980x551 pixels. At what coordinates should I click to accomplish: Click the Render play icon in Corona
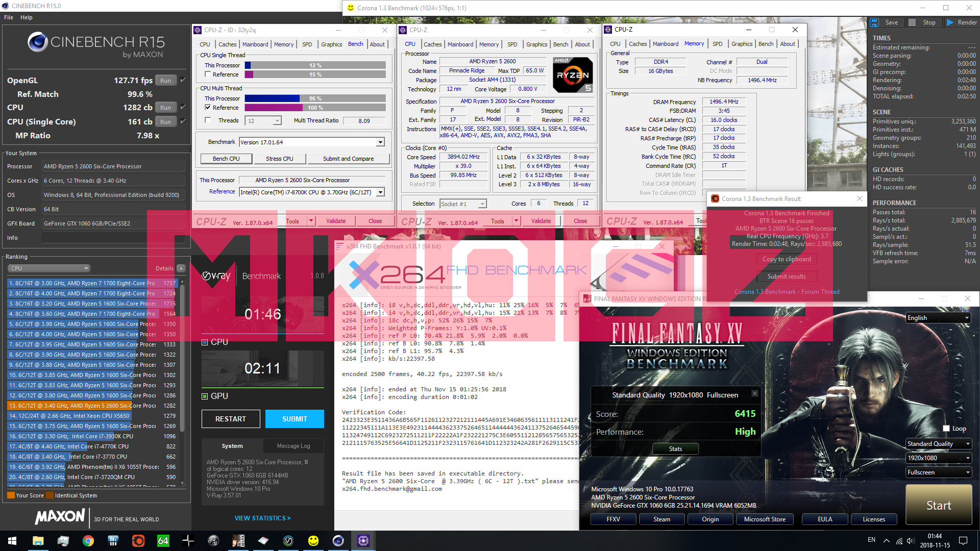[x=950, y=22]
